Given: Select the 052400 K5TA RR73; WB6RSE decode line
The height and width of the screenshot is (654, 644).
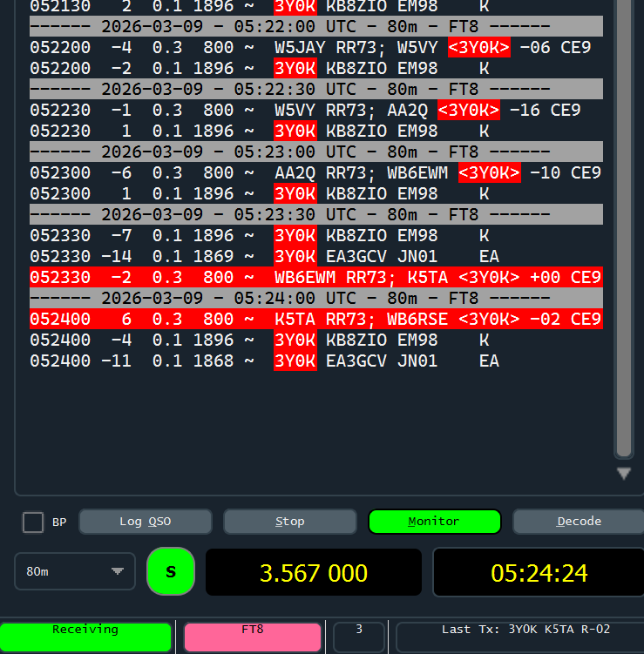Looking at the screenshot, I should click(x=316, y=319).
